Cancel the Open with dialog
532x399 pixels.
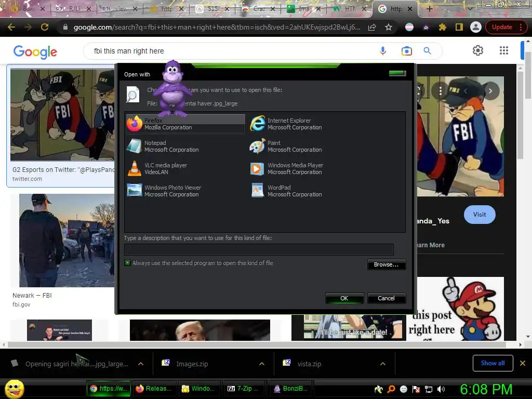coord(386,298)
